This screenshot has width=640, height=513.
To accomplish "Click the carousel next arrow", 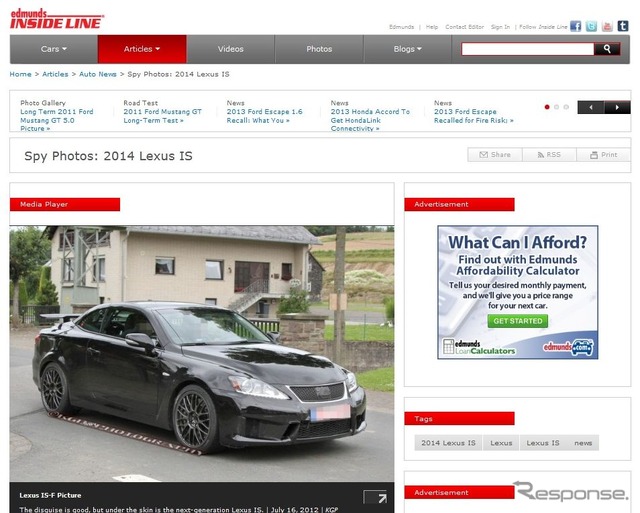I will [617, 107].
